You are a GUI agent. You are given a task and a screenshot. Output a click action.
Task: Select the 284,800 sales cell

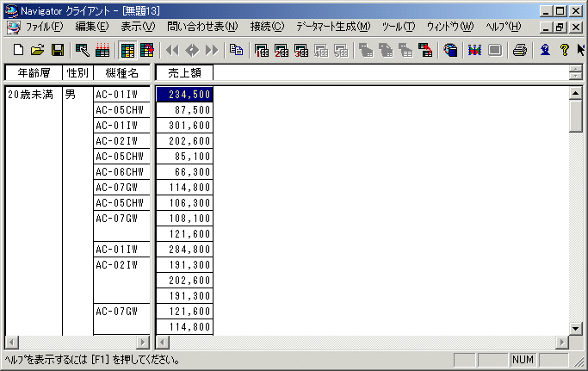[x=184, y=250]
